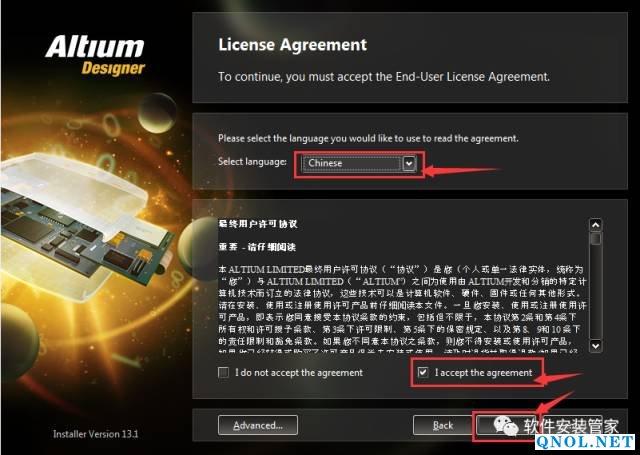The width and height of the screenshot is (640, 455).
Task: Check "I do not accept the agreement" box
Action: click(x=223, y=372)
